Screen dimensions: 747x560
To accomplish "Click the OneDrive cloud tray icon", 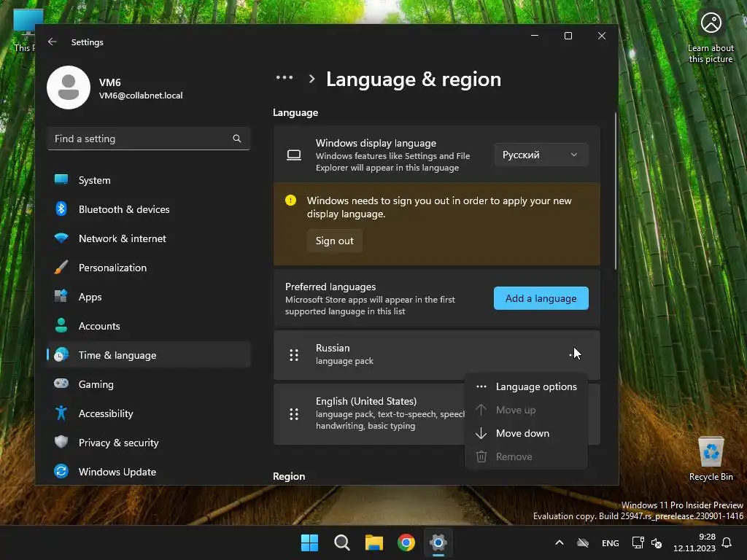I will pyautogui.click(x=583, y=542).
